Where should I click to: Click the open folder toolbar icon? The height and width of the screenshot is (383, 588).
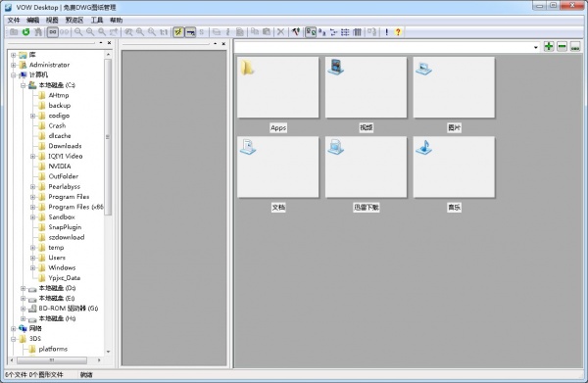coord(14,32)
